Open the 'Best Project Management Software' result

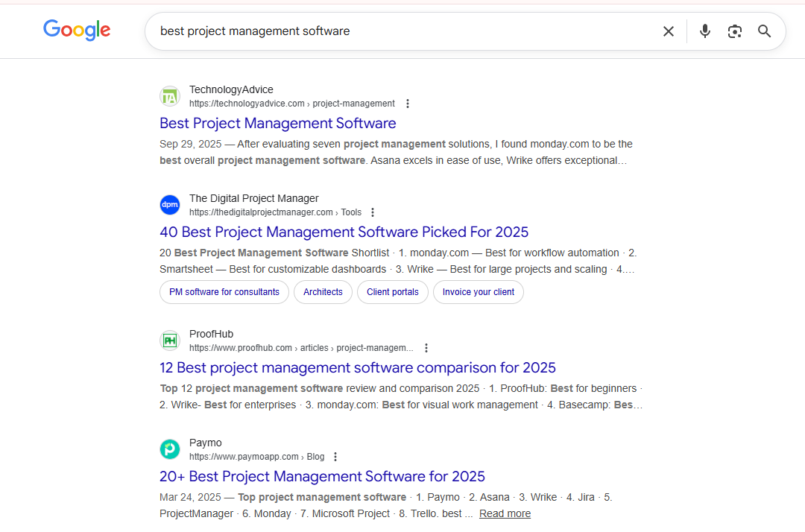click(278, 123)
